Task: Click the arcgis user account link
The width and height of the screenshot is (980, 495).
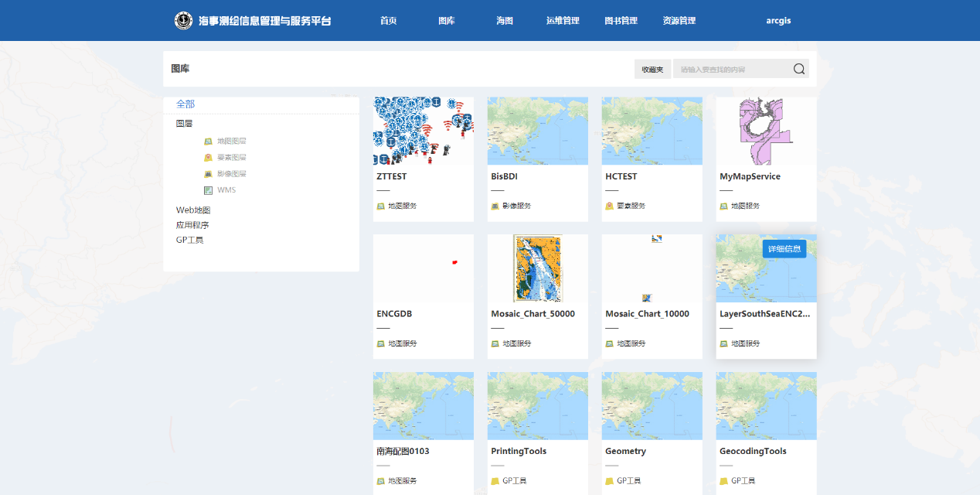Action: (778, 21)
